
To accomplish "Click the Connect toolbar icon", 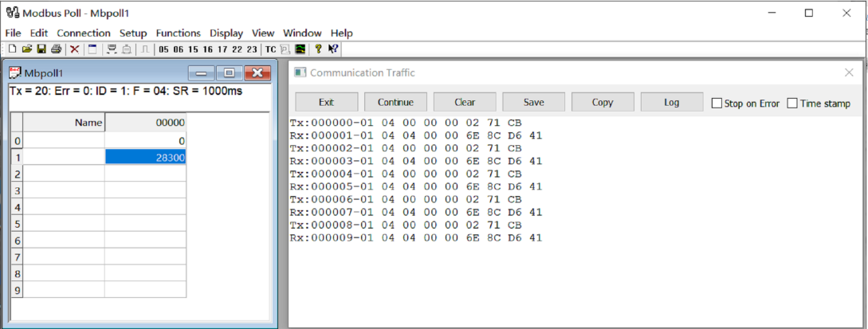I will (x=112, y=49).
